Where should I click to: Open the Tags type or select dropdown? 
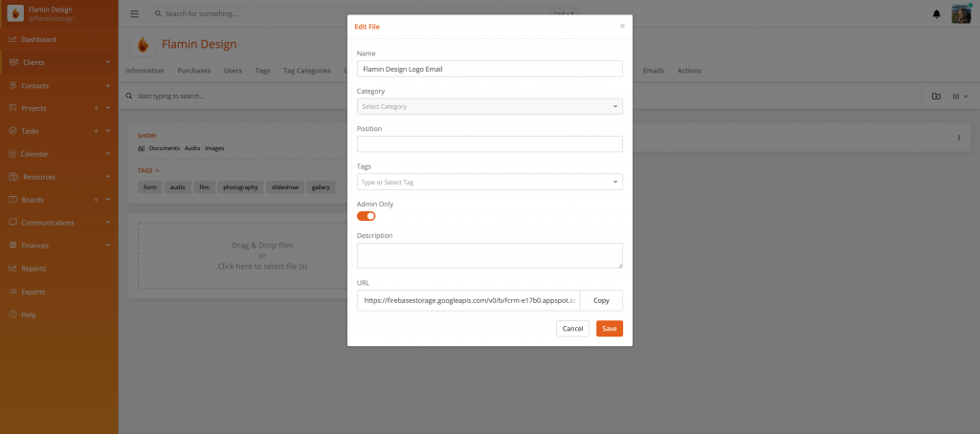coord(489,182)
